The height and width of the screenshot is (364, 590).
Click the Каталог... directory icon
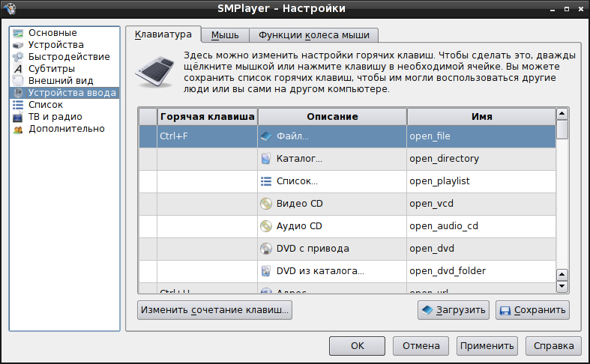(266, 159)
